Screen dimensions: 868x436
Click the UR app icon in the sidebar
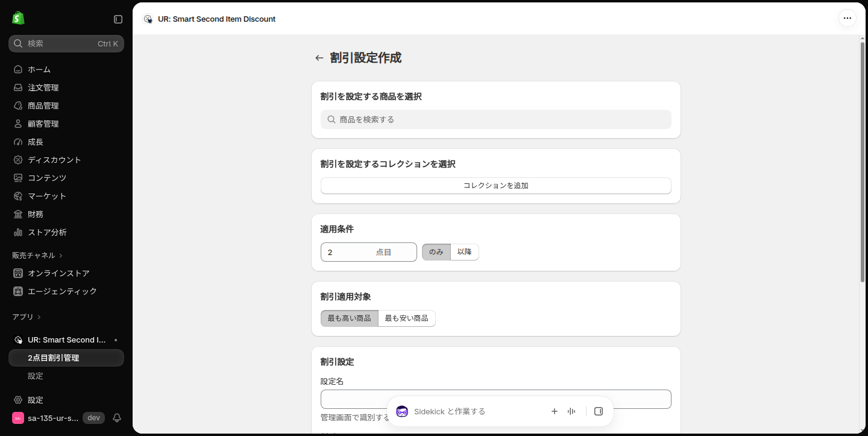(18, 340)
